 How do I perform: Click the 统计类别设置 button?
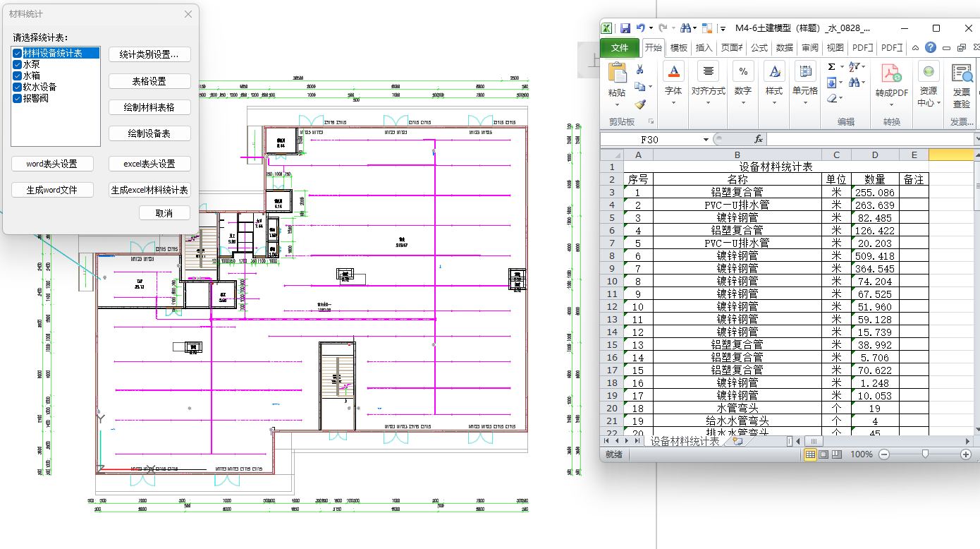click(149, 54)
